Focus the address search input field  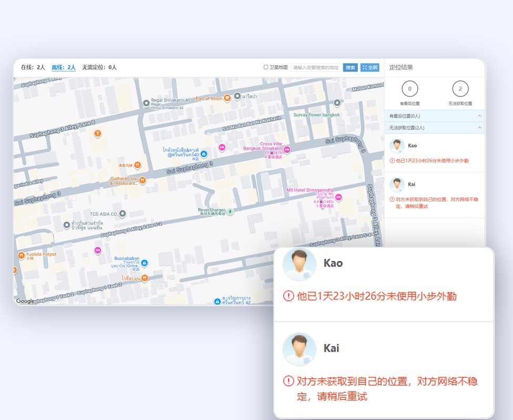click(x=316, y=67)
